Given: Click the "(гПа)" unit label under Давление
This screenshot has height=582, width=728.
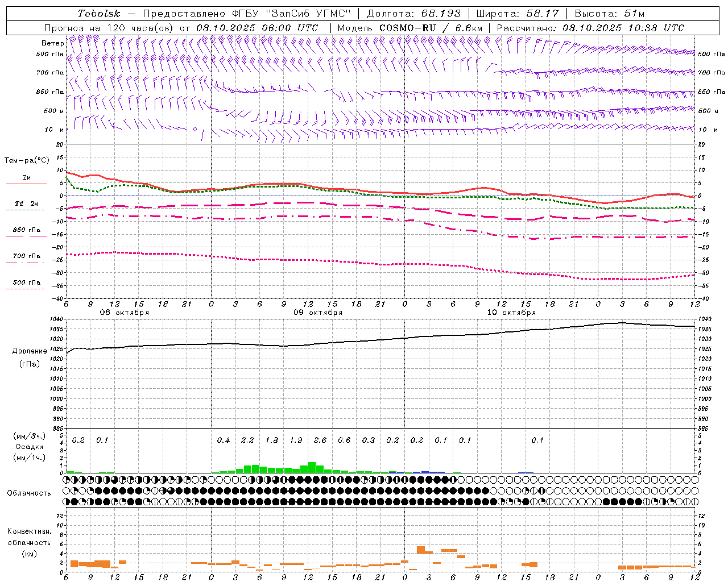Looking at the screenshot, I should [x=30, y=364].
